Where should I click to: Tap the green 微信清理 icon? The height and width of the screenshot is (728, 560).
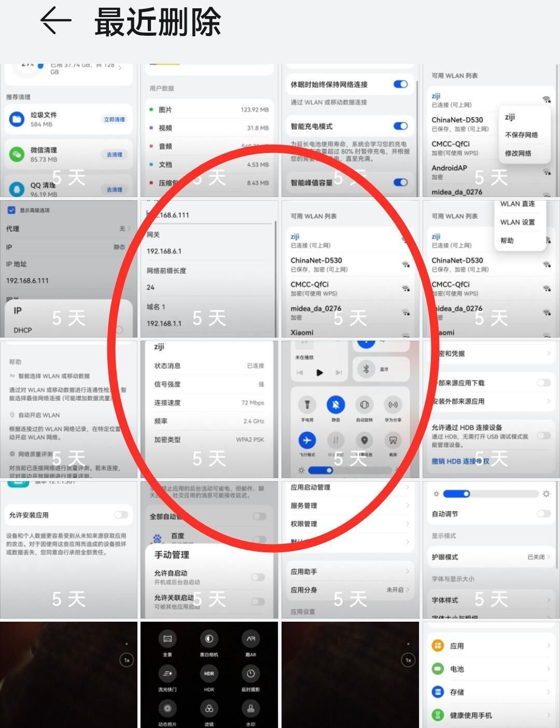click(x=17, y=154)
